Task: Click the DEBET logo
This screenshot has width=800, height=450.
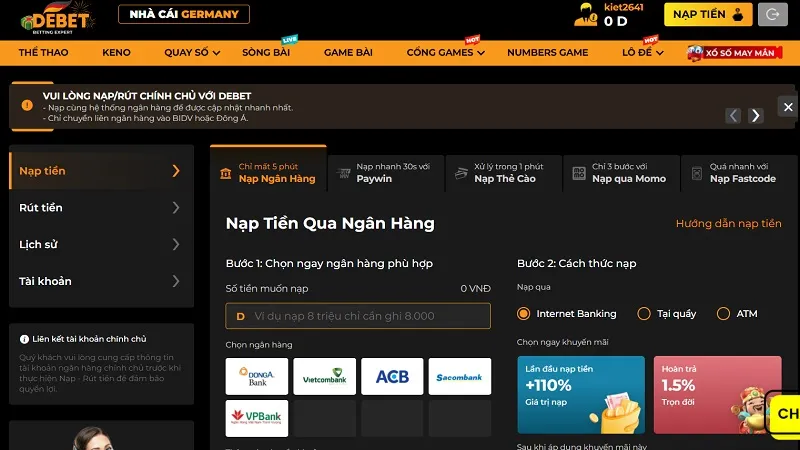Action: 58,19
